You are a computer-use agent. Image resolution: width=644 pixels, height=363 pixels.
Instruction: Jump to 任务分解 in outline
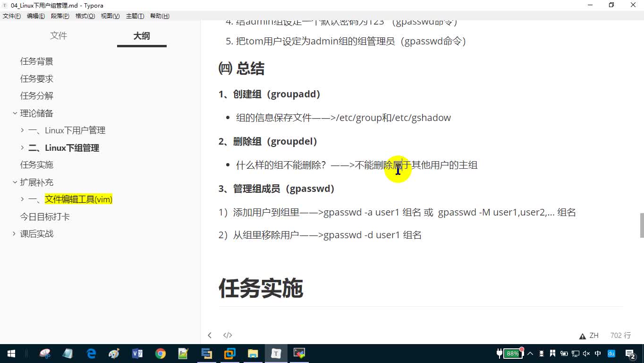click(36, 96)
